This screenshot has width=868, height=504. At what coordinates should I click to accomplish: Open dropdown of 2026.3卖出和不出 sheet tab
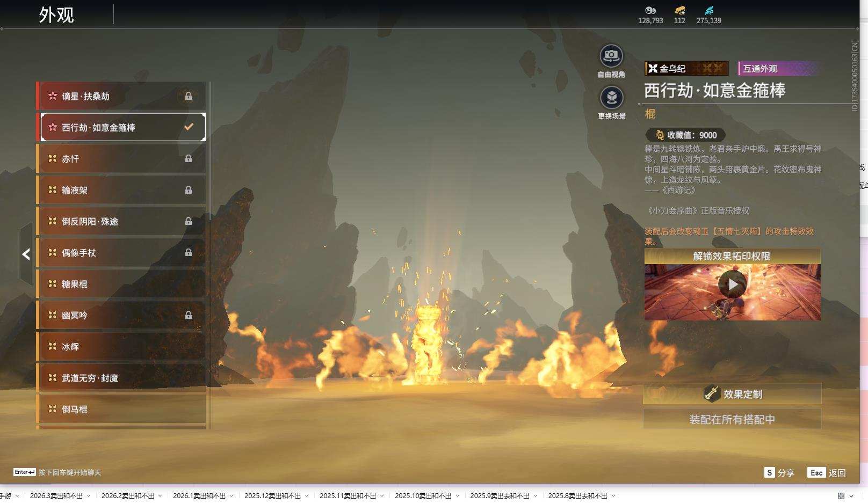(x=89, y=496)
